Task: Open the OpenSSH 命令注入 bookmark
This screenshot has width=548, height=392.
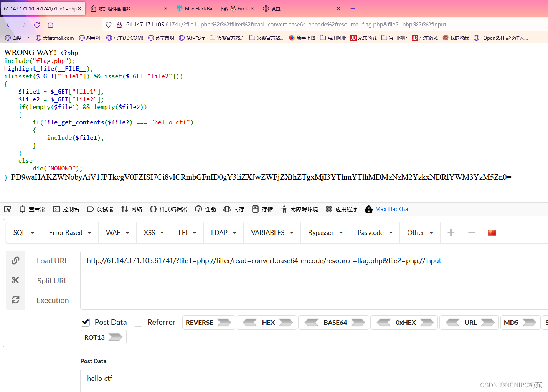Action: [x=501, y=38]
